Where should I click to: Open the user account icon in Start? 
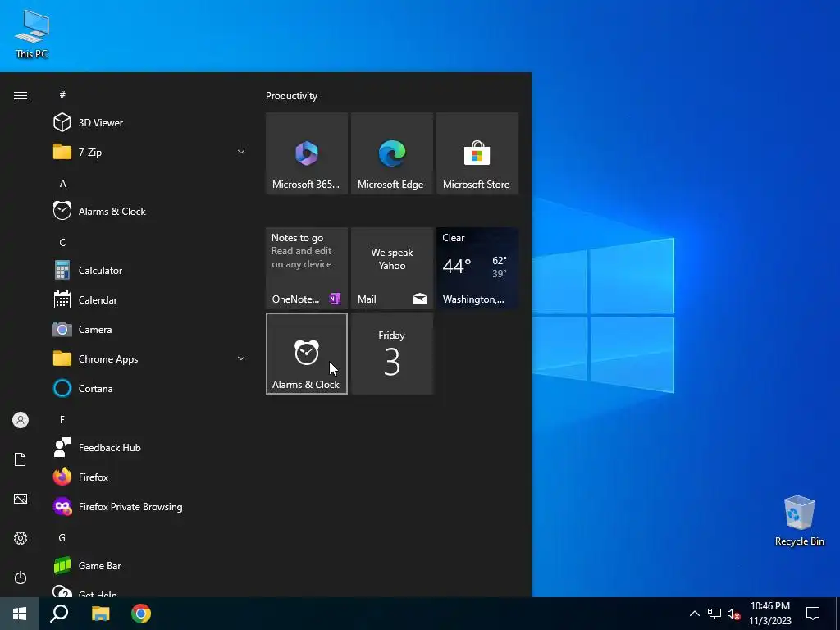(x=21, y=420)
